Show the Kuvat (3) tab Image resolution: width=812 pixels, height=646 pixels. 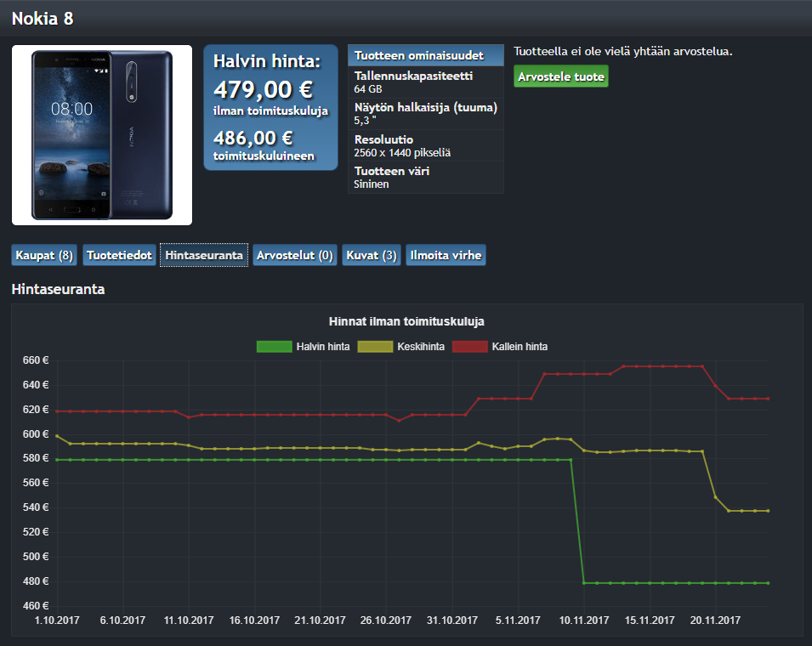coord(372,255)
